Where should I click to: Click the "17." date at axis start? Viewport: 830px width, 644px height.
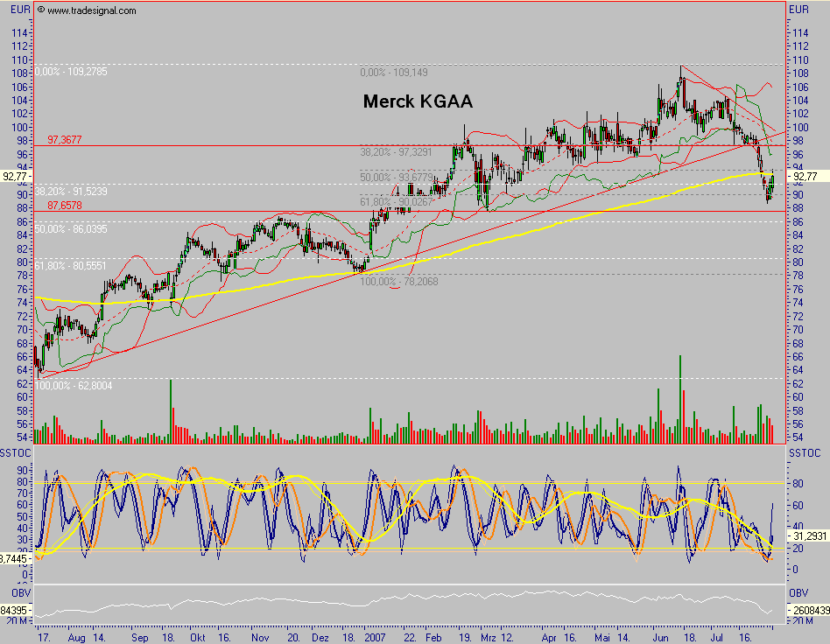click(44, 638)
